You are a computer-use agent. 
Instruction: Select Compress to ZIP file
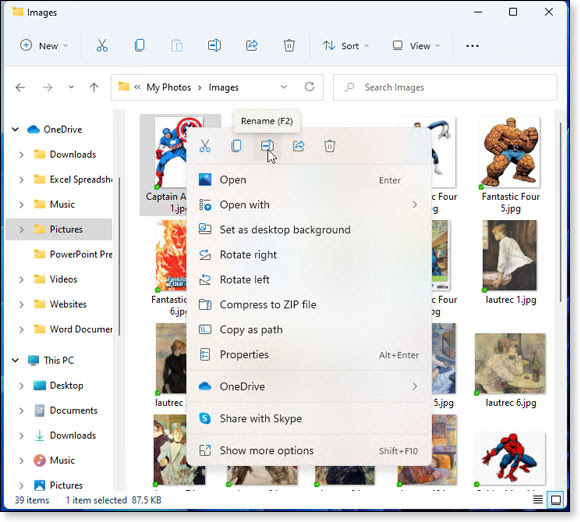tap(309, 304)
